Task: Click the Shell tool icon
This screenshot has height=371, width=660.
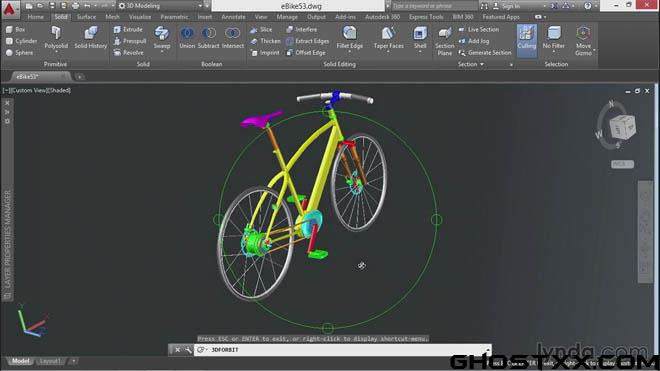Action: click(420, 38)
